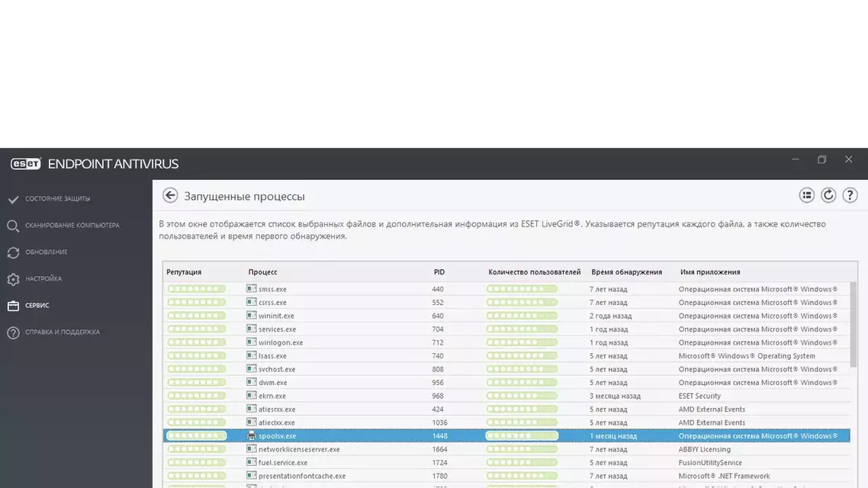The image size is (868, 488).
Task: Click the Запущенные процессы page title
Action: point(244,197)
